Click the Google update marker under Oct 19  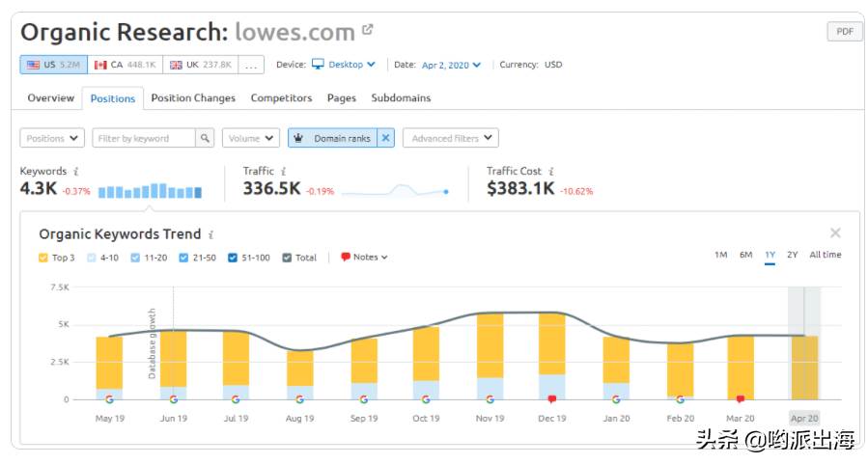426,399
